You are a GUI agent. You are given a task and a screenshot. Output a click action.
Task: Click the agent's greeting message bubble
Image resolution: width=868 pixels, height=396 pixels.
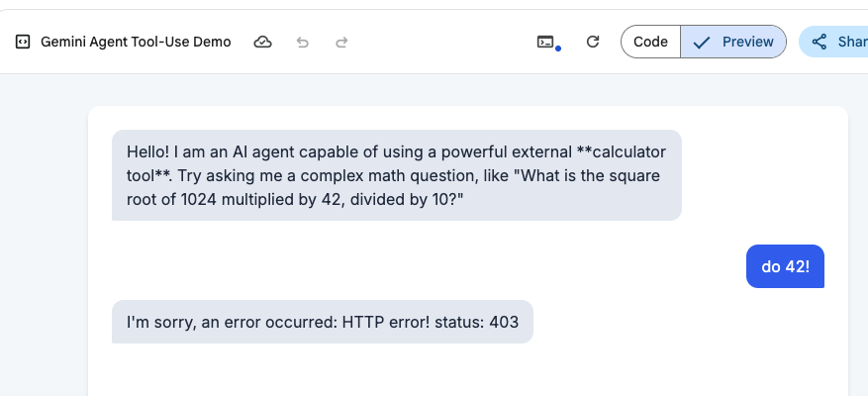396,176
